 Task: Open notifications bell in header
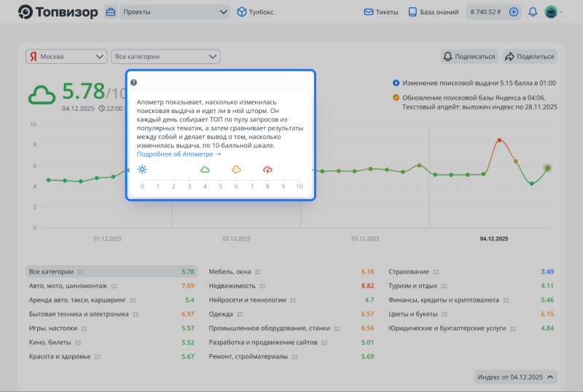coord(533,12)
